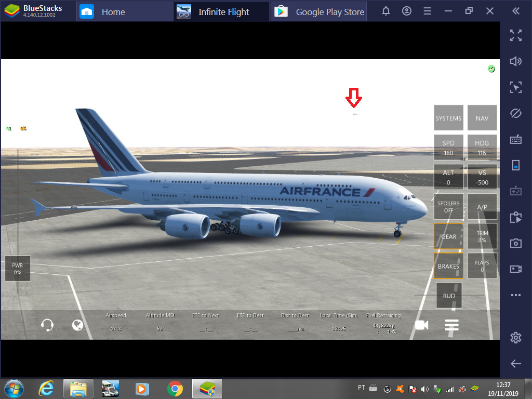Open the NAV panel
532x399 pixels.
click(482, 118)
